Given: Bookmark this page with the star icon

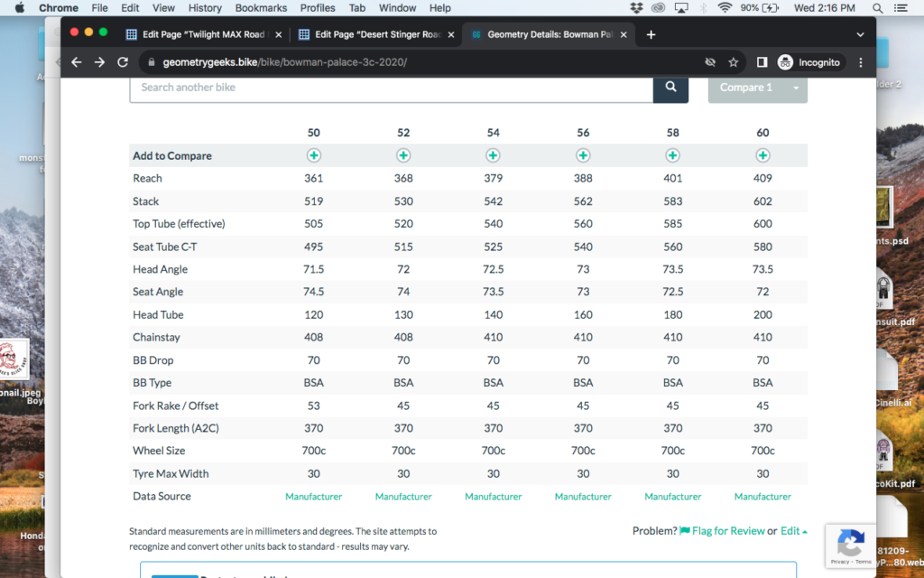Looking at the screenshot, I should tap(734, 62).
